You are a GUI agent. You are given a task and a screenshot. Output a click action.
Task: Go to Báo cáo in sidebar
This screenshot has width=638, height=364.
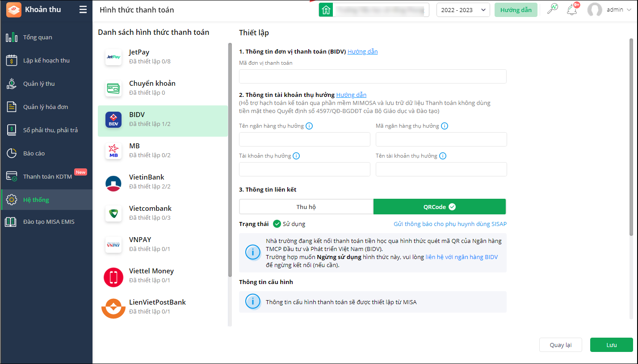coord(34,153)
